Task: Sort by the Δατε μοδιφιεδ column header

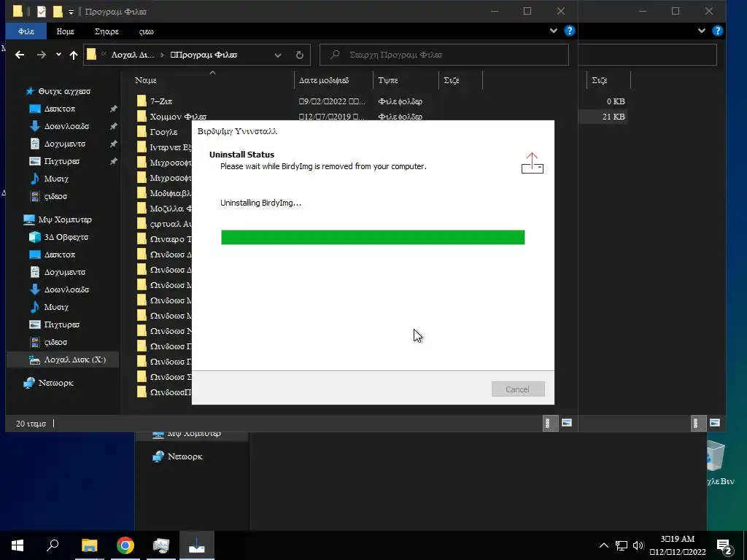Action: coord(333,80)
